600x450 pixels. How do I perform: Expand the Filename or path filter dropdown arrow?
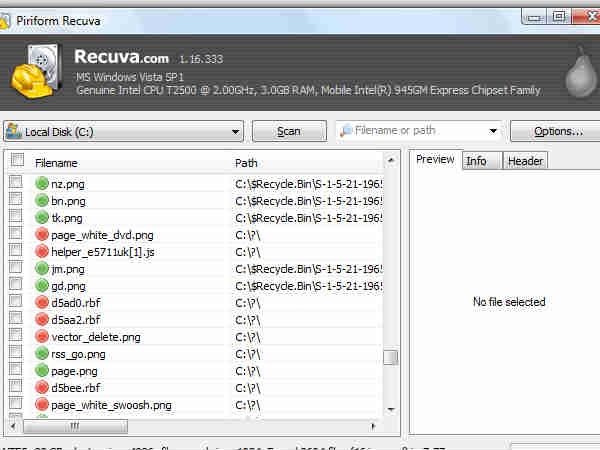click(493, 131)
